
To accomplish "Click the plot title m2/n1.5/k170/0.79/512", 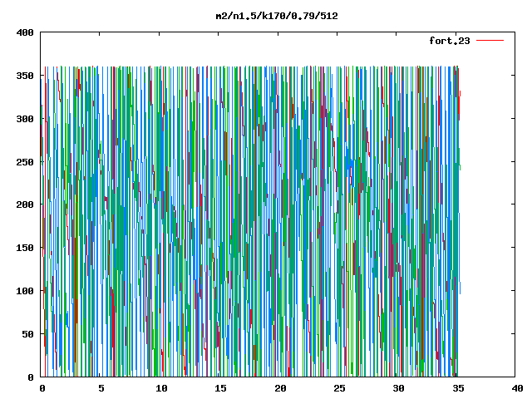I will (277, 16).
